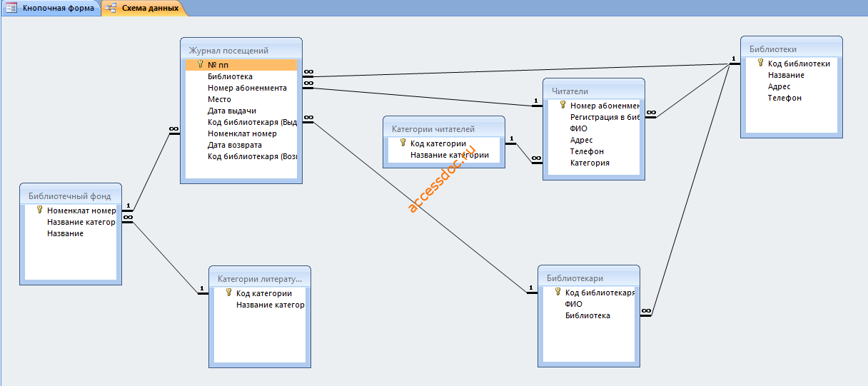This screenshot has width=868, height=386.
Task: Select Название категории in Категории читателей
Action: click(x=443, y=155)
